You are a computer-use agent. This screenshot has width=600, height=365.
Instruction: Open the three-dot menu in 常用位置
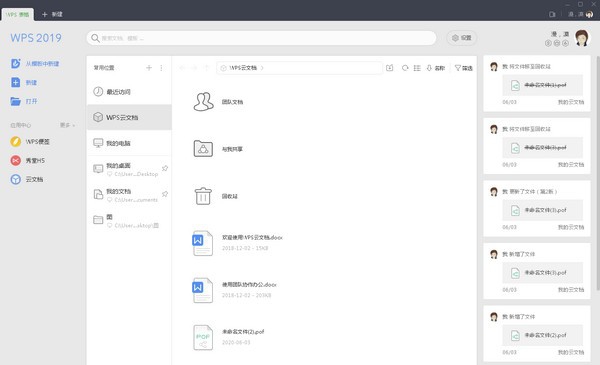[161, 68]
